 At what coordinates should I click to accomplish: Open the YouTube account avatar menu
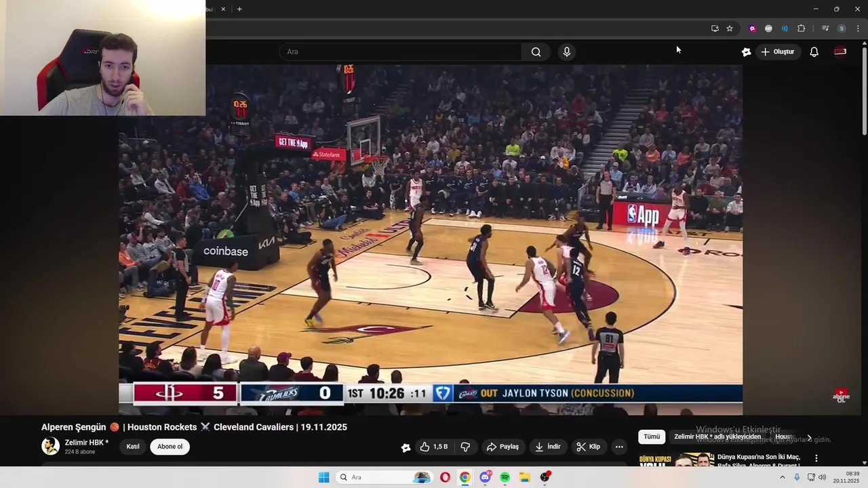[x=840, y=52]
